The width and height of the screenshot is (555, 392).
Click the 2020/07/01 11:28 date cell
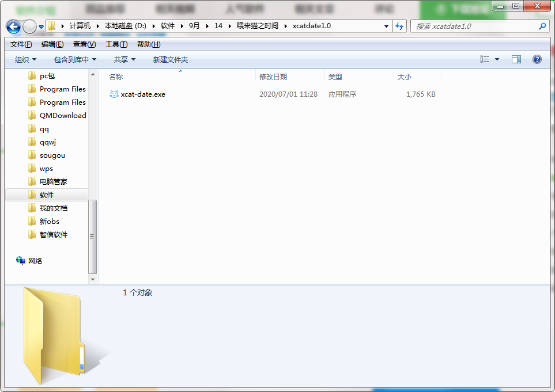289,94
